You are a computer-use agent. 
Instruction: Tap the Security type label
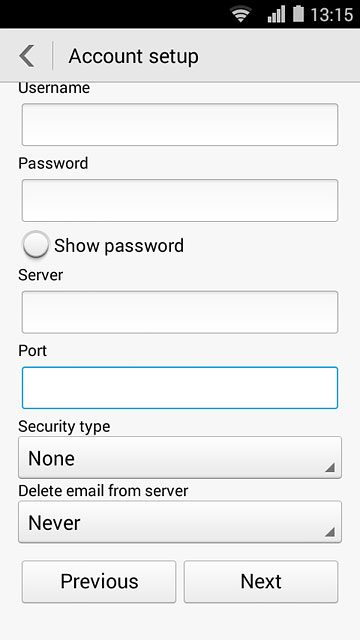coord(64,427)
